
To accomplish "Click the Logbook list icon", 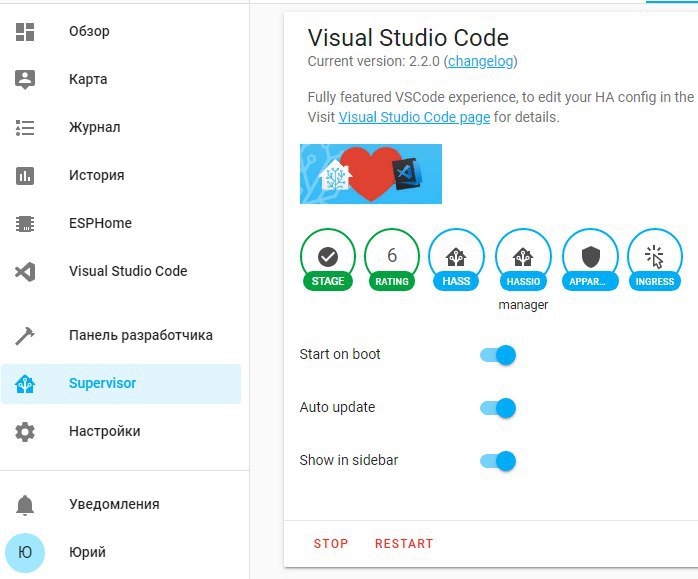I will tap(25, 128).
